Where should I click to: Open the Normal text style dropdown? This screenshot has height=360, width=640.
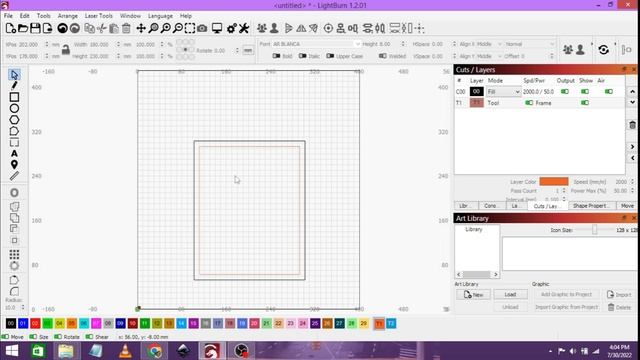point(529,44)
